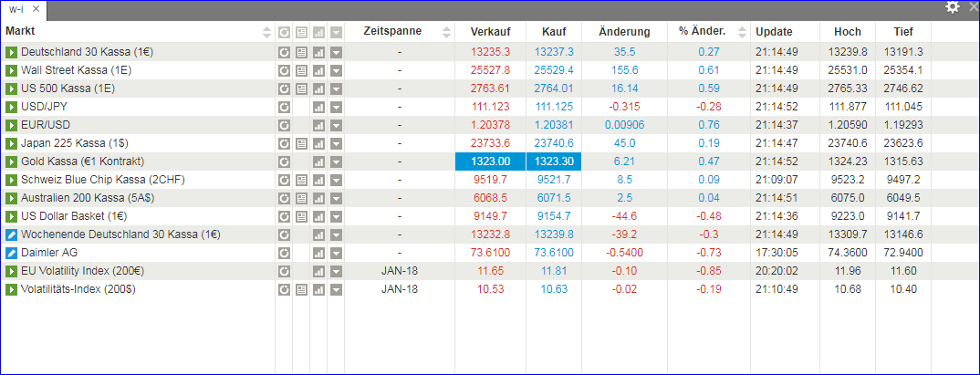Close the w-i tab
This screenshot has height=375, width=980.
click(36, 8)
